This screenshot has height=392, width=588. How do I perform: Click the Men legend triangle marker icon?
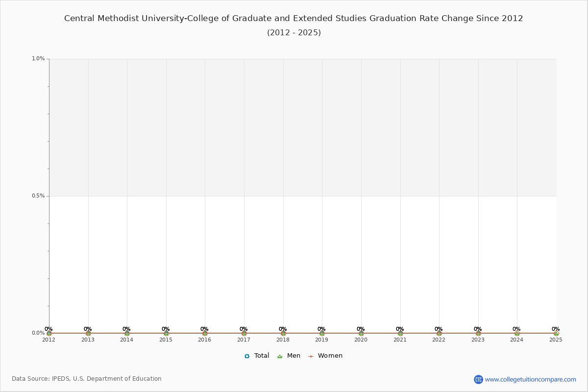pyautogui.click(x=279, y=356)
